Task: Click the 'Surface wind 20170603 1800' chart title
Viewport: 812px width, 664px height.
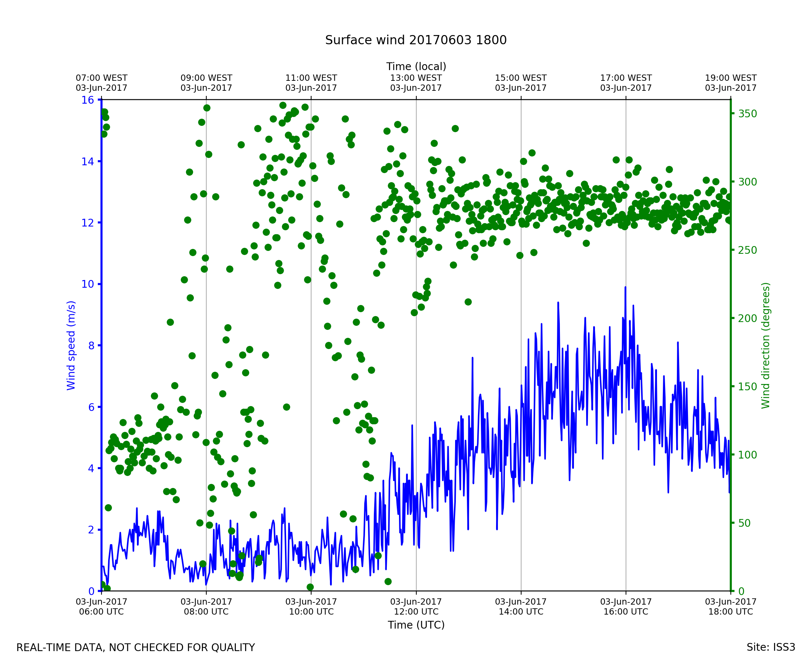Action: (x=416, y=40)
